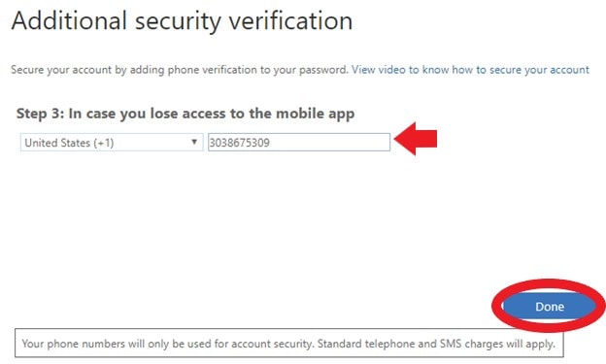Viewport: 606px width, 364px height.
Task: Click the Step 3 lose access heading
Action: click(x=185, y=114)
